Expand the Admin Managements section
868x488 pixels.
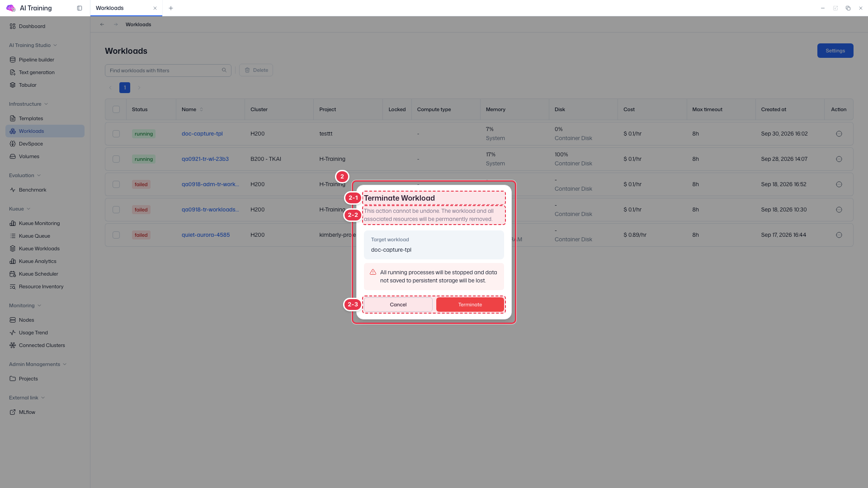[x=65, y=364]
